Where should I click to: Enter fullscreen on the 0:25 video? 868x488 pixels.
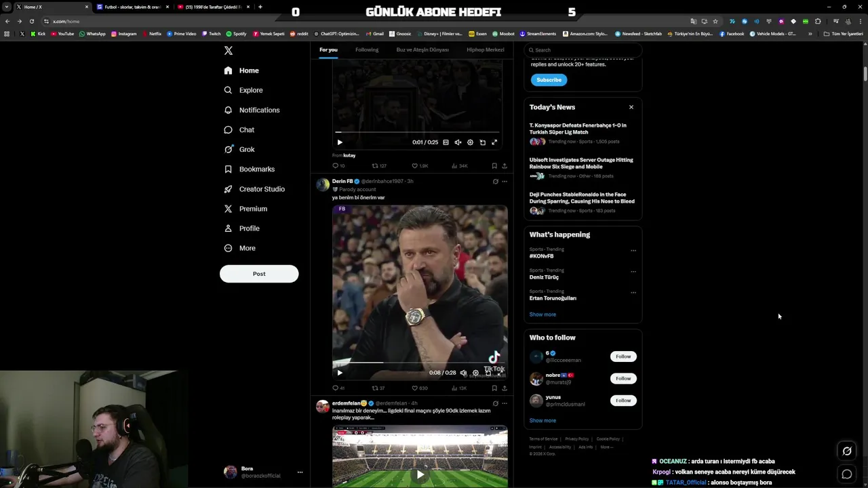point(494,142)
